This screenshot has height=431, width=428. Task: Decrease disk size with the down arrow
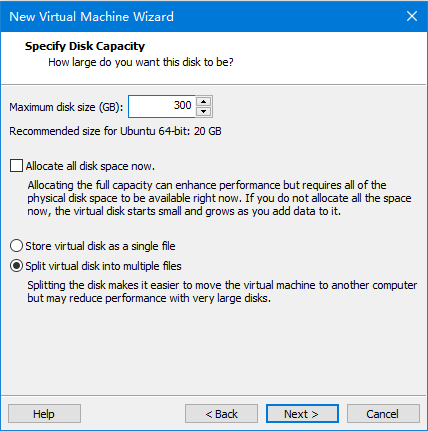[x=204, y=112]
